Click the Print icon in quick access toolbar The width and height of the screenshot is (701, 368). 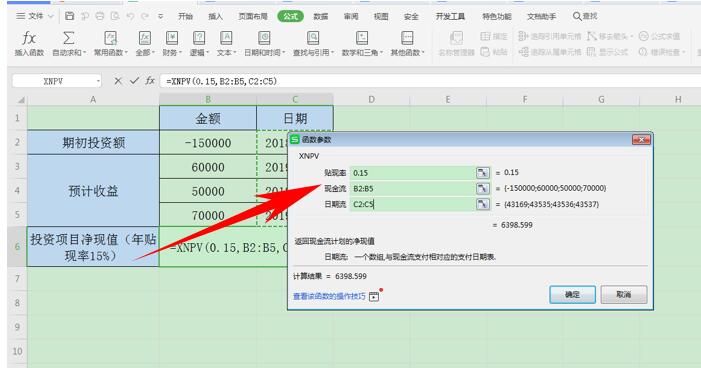click(100, 16)
